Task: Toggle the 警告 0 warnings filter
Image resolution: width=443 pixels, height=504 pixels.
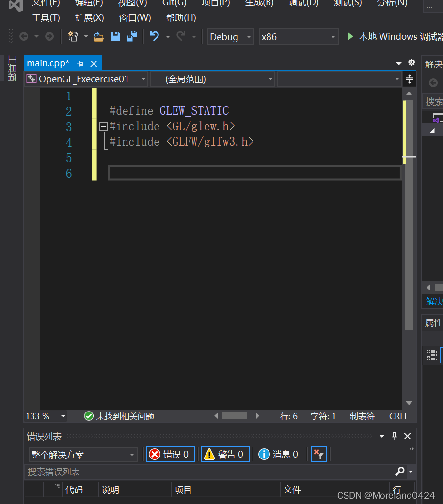Action: coord(225,454)
